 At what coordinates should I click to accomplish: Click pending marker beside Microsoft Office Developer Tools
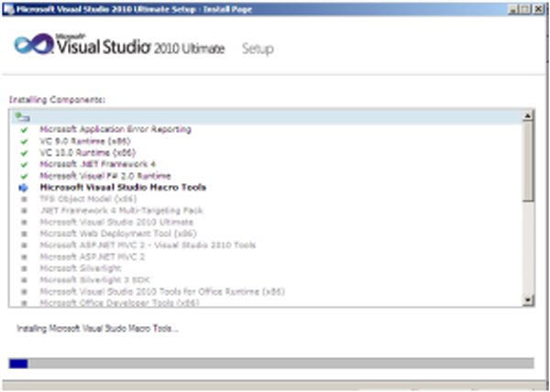coord(24,303)
